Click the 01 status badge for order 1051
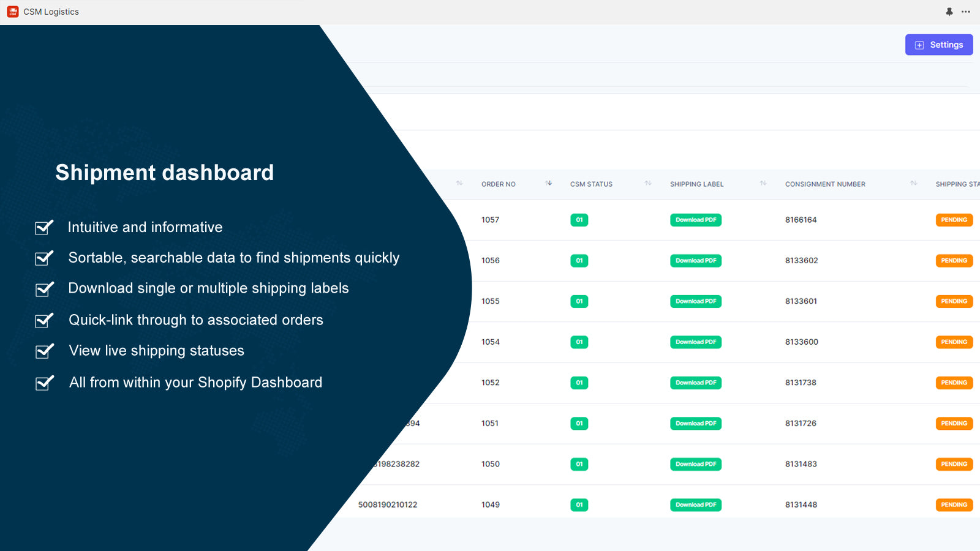Viewport: 980px width, 551px height. tap(579, 424)
